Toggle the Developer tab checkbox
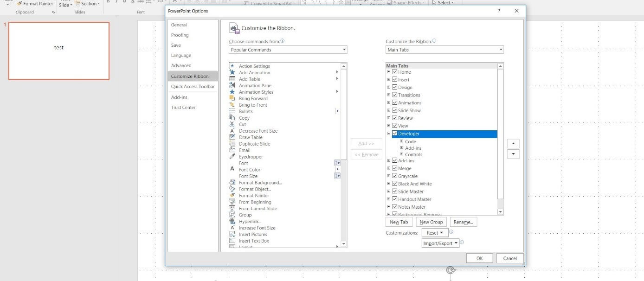Screen dimensions: 644x281 [395, 134]
